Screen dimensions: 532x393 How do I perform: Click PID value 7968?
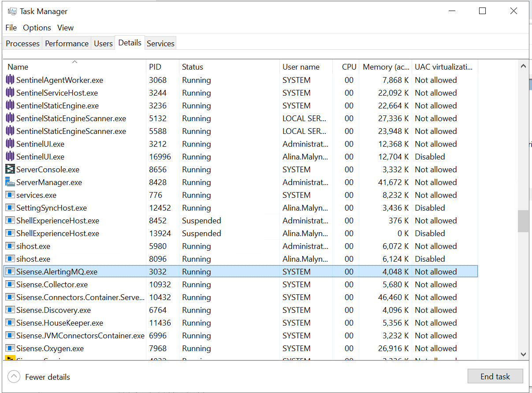point(158,349)
